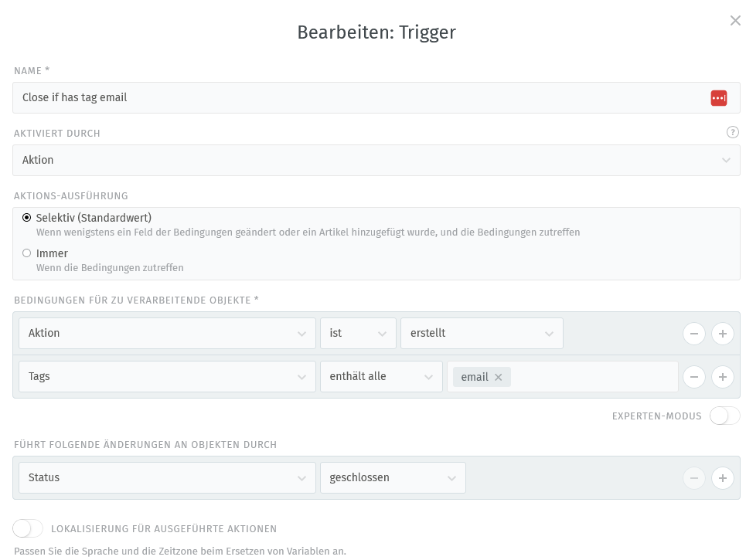This screenshot has height=560, width=746.
Task: Add condition after the Aktion row
Action: (x=722, y=334)
